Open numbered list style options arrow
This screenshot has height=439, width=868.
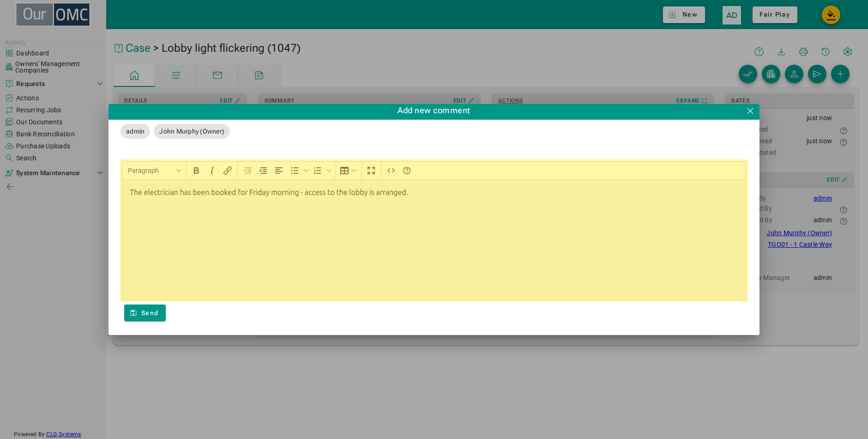coord(329,171)
